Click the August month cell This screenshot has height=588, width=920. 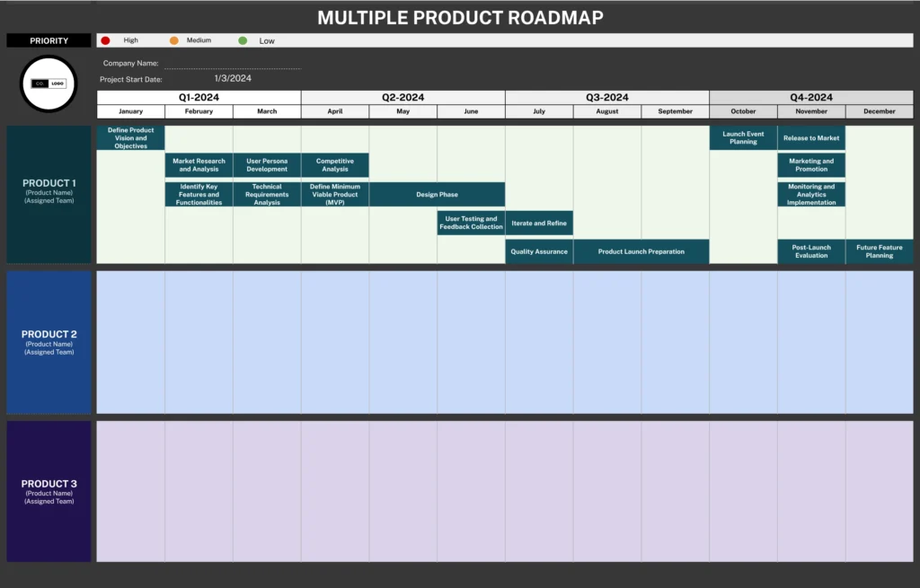click(607, 111)
